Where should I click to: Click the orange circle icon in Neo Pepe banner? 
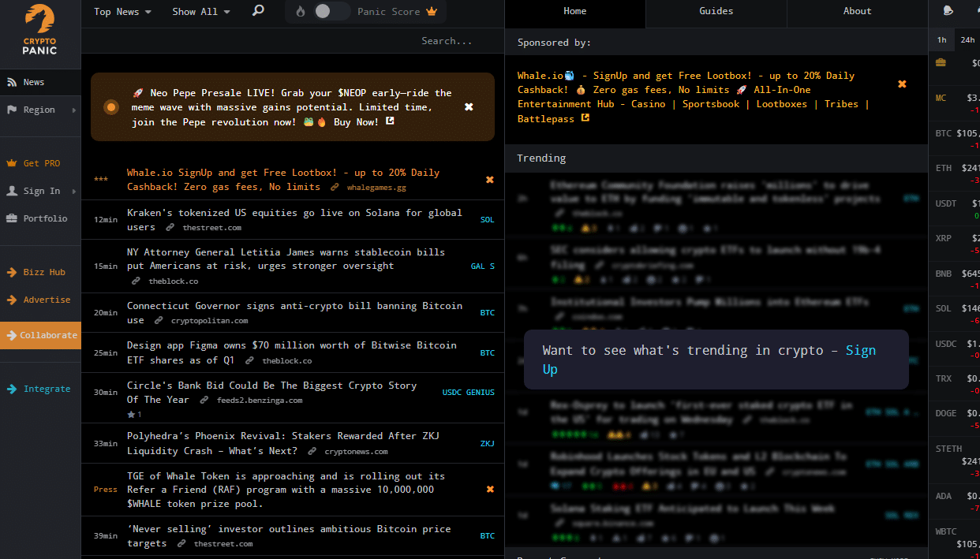pyautogui.click(x=111, y=106)
